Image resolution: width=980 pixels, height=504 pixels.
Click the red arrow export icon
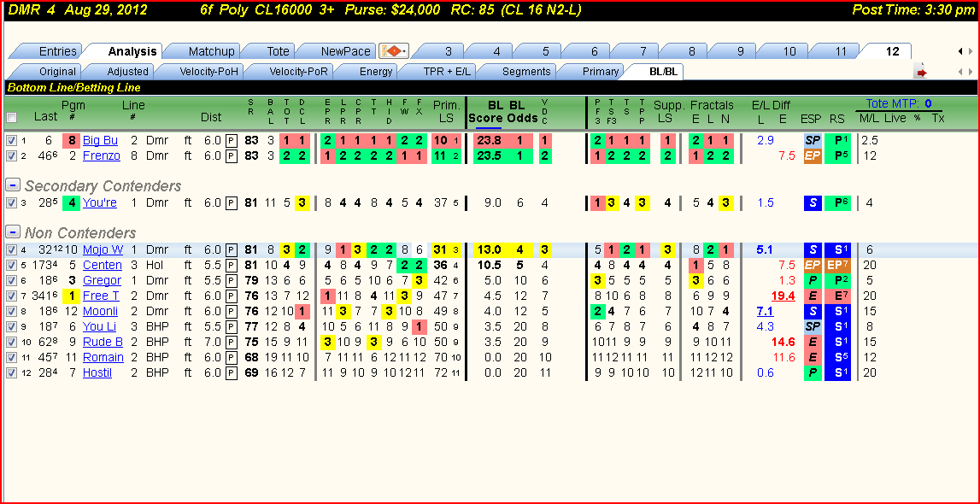(x=921, y=73)
